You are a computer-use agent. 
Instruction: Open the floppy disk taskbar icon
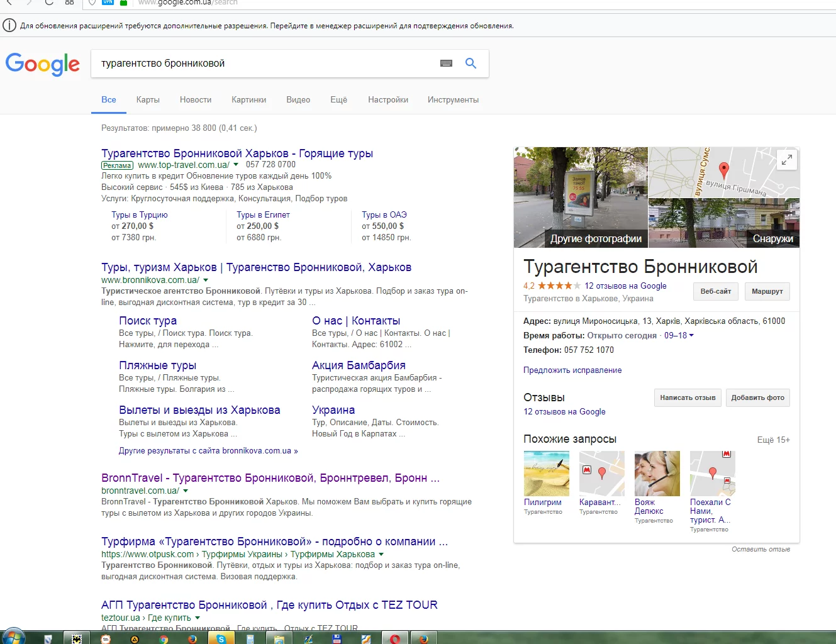tap(337, 639)
